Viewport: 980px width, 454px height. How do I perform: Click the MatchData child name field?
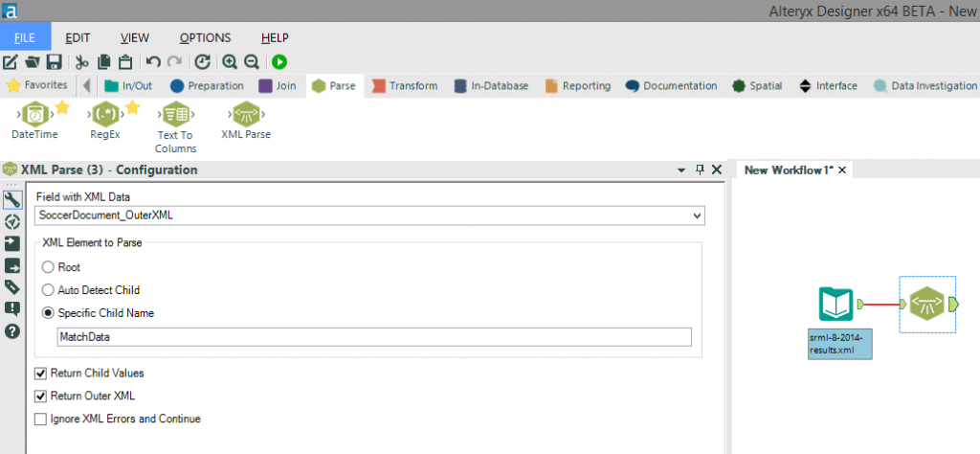pos(374,337)
